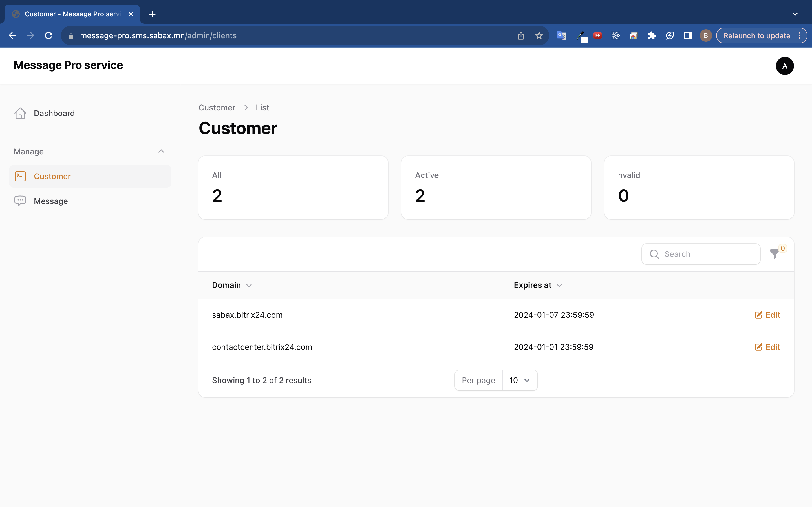The height and width of the screenshot is (507, 812).
Task: Open the browser extensions puzzle icon
Action: [x=652, y=35]
